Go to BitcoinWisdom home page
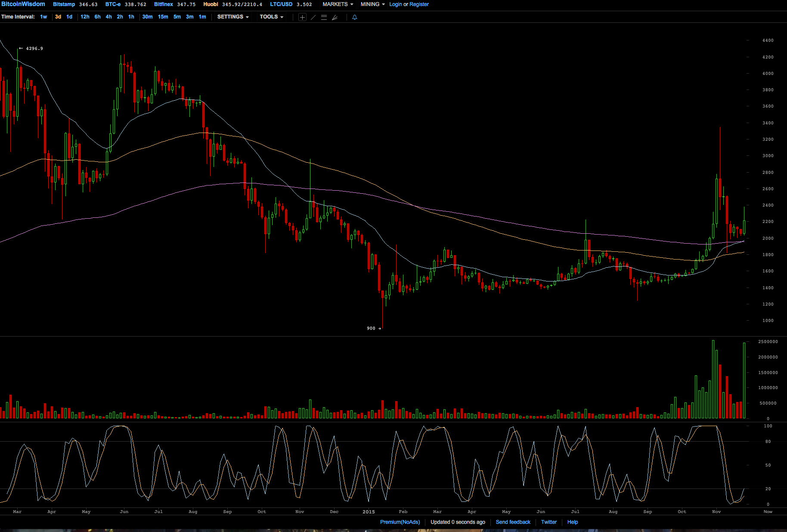The image size is (787, 532). (x=23, y=4)
